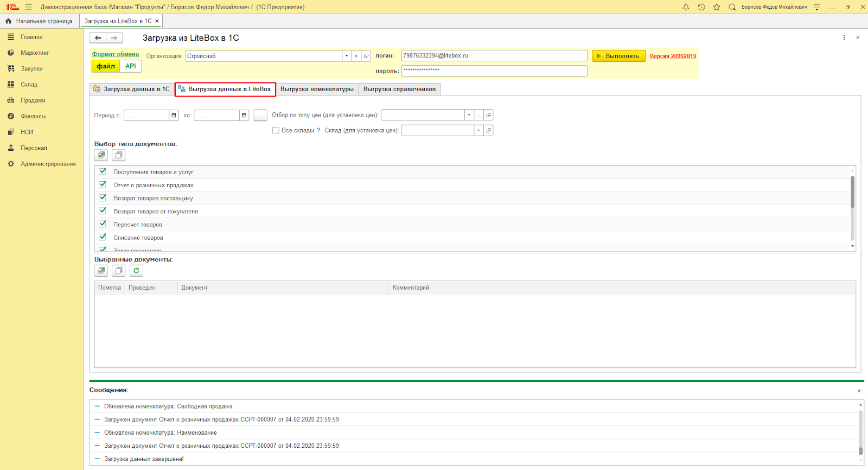This screenshot has height=470, width=868.
Task: Switch to Выгрузка данных в LiteBox tab
Action: [x=225, y=89]
